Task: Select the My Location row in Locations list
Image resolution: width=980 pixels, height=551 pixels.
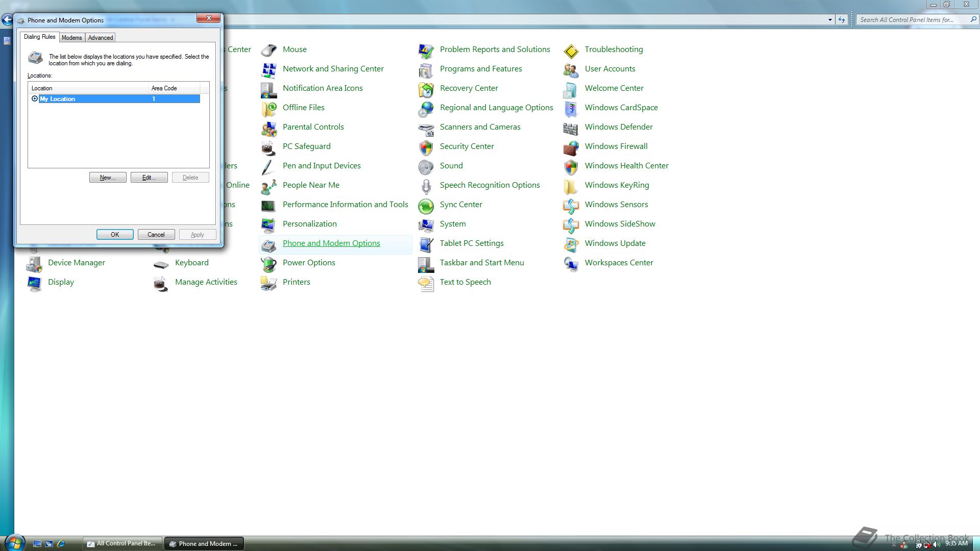Action: [x=115, y=99]
